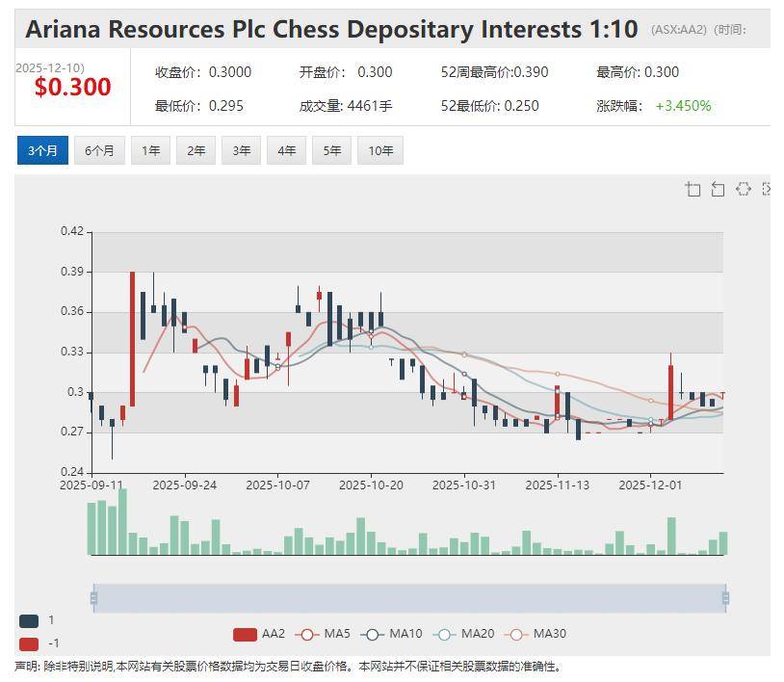Viewport: 784px width, 682px height.
Task: Click the 52周最高价:0.390 figure
Action: (x=494, y=72)
